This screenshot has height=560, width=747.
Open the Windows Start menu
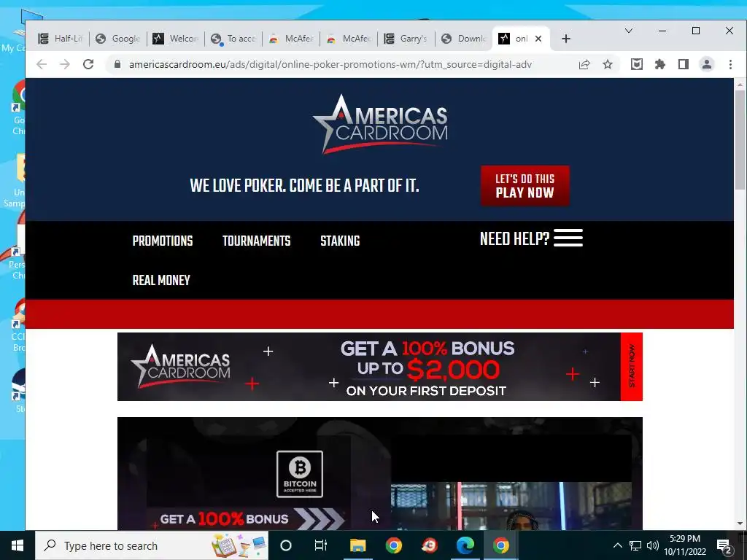tap(18, 545)
